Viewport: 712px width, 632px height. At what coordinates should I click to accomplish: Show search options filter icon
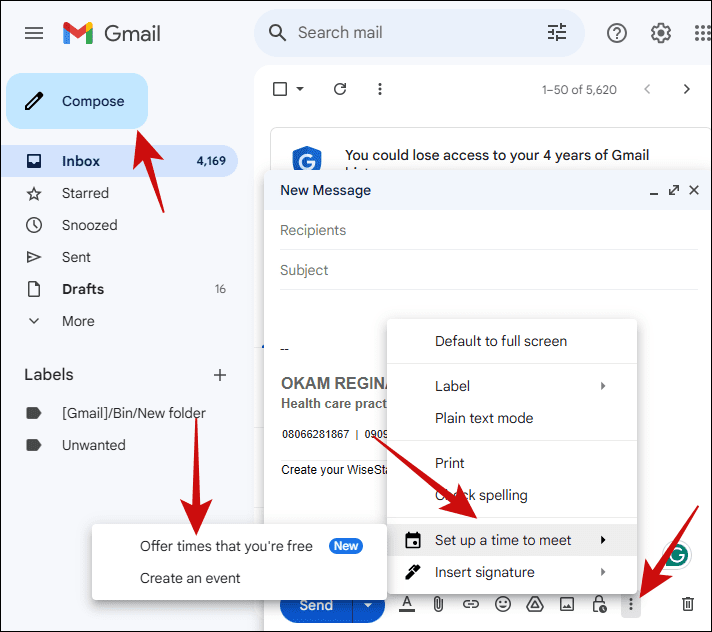point(557,33)
